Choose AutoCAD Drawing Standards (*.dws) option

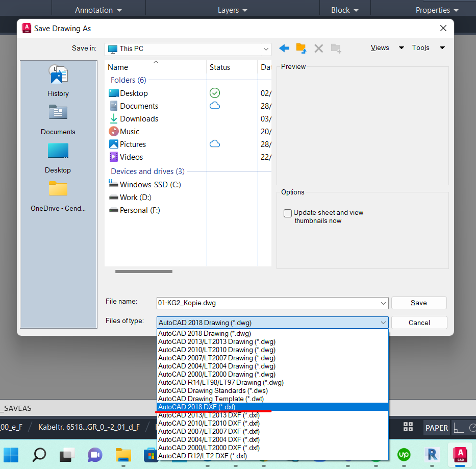272,390
